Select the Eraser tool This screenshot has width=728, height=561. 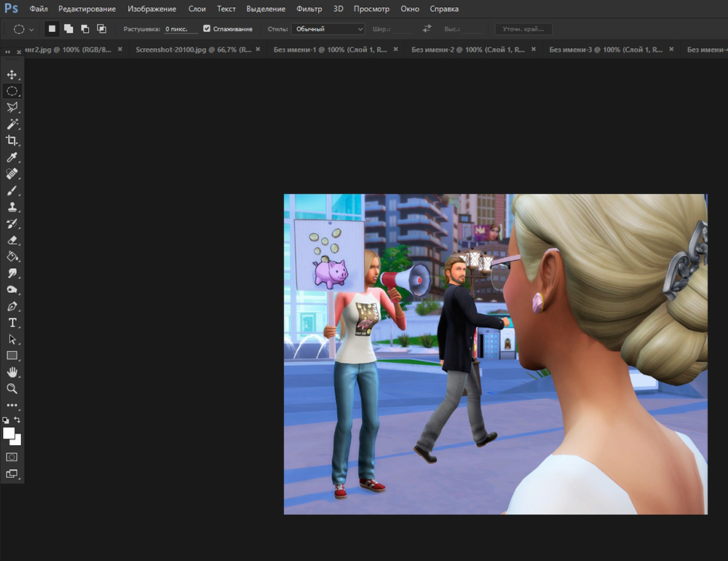12,240
